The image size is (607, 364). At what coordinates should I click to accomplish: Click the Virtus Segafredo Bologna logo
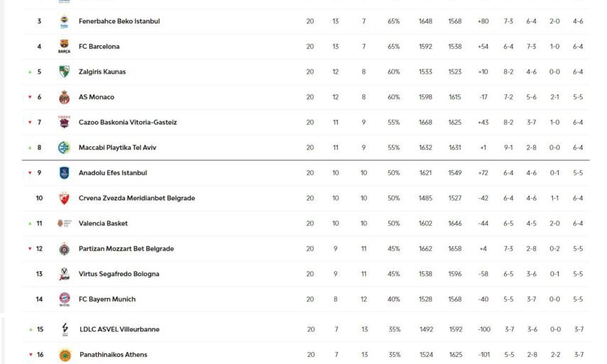click(64, 274)
